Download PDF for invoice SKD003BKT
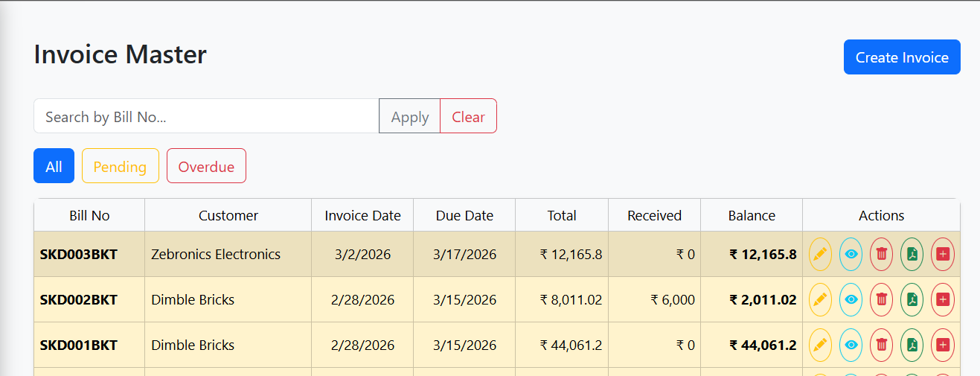The width and height of the screenshot is (980, 376). point(912,254)
